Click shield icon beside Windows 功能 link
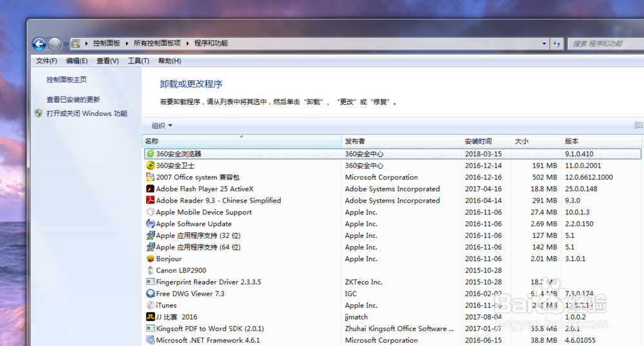 point(39,113)
